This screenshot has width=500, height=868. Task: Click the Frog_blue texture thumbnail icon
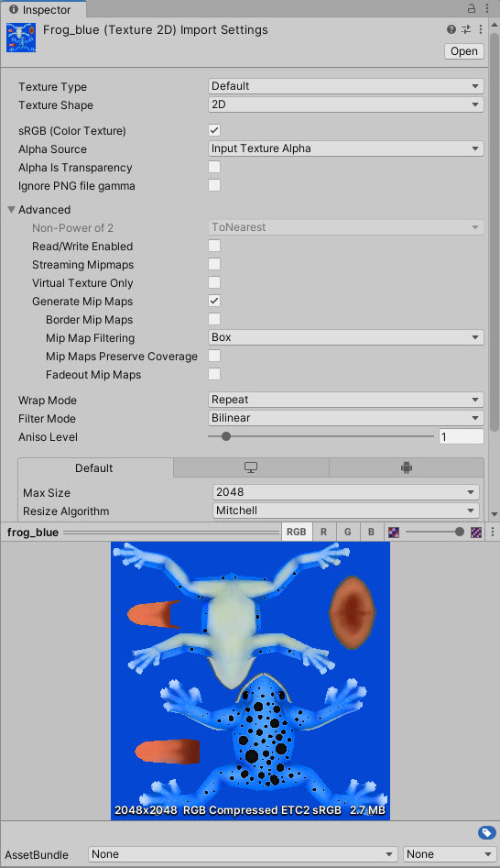coord(21,38)
